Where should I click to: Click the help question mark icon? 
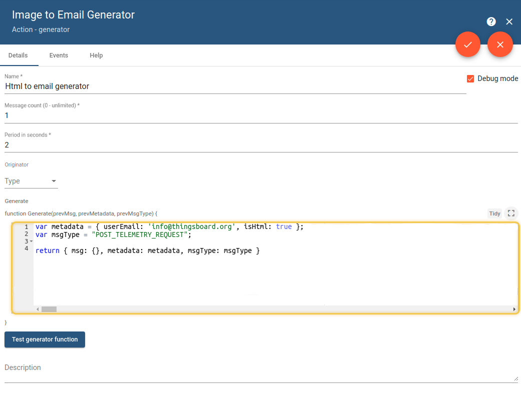point(491,21)
